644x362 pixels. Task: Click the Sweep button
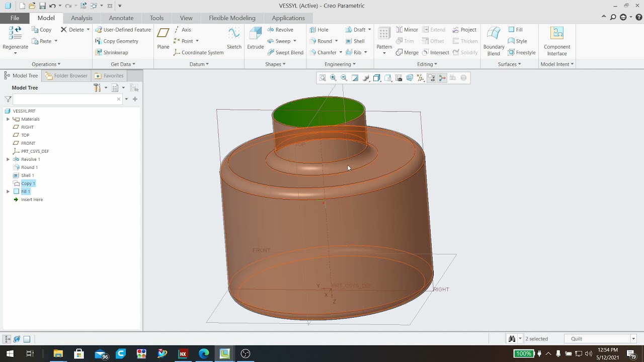[x=279, y=41]
